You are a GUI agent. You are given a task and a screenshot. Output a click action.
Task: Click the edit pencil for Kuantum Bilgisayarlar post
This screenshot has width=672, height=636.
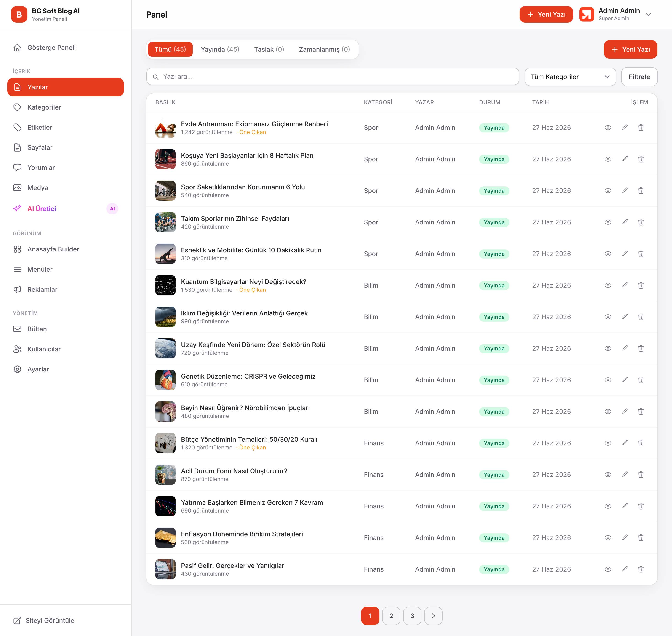click(x=625, y=285)
